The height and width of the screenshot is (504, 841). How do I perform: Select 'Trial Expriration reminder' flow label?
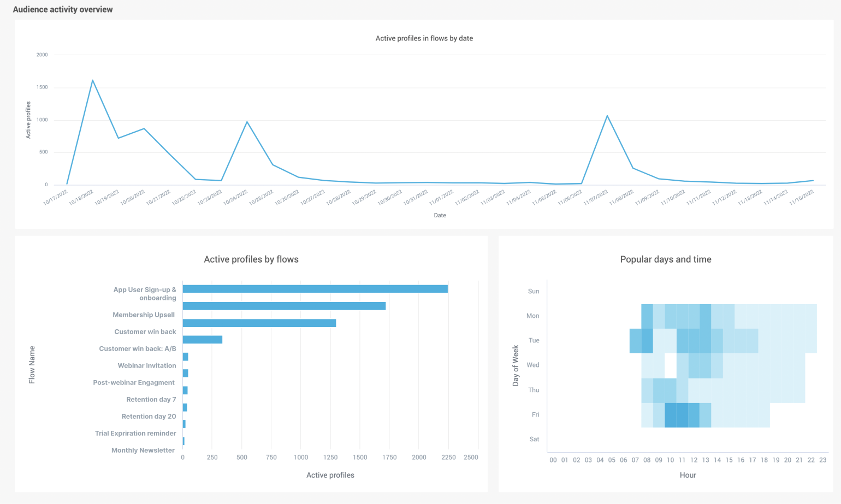(x=135, y=434)
